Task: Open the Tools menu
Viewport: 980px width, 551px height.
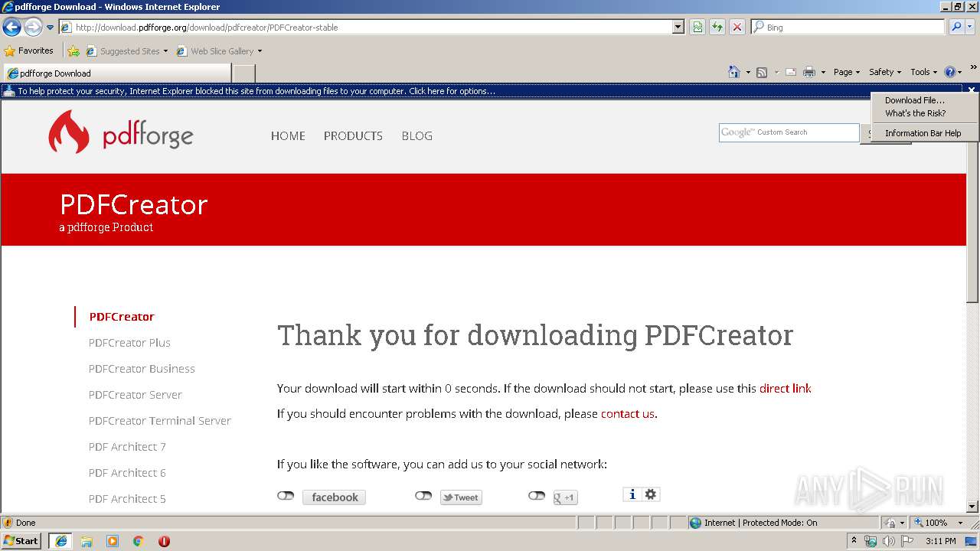Action: coord(924,72)
